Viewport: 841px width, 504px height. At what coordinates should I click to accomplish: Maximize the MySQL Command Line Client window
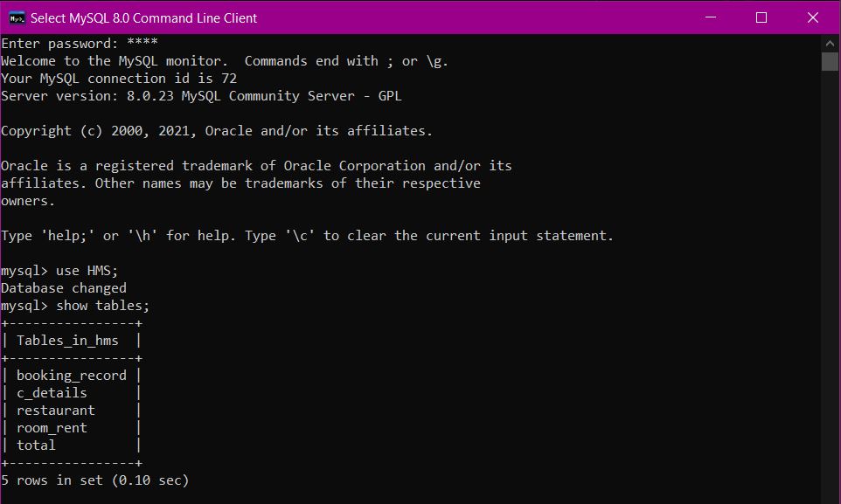[x=760, y=17]
